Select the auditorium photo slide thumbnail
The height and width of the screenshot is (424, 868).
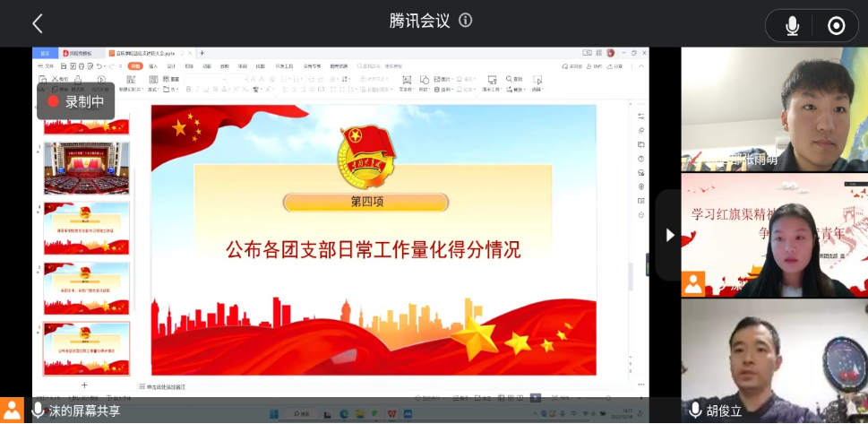click(86, 168)
